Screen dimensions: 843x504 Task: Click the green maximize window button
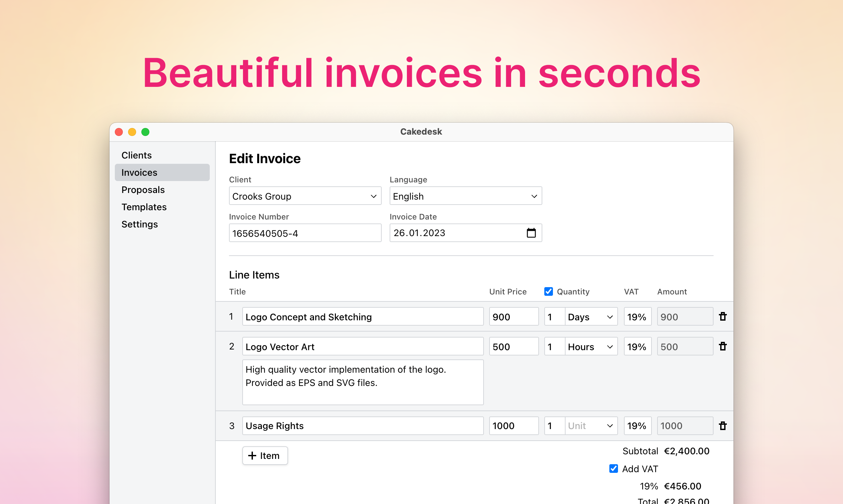click(x=145, y=132)
